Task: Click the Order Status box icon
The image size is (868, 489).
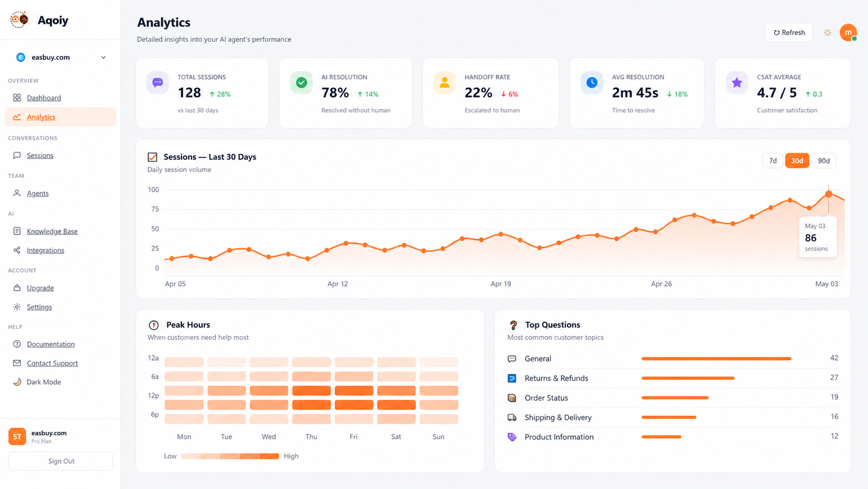Action: pos(512,398)
